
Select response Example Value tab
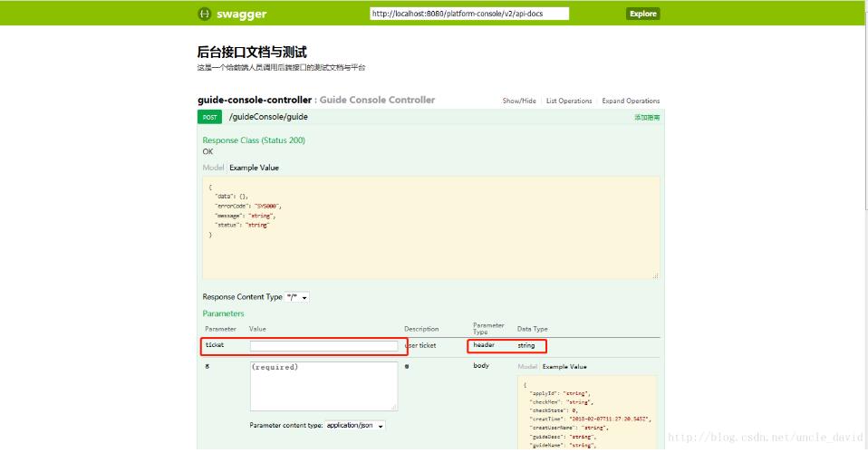click(x=254, y=168)
